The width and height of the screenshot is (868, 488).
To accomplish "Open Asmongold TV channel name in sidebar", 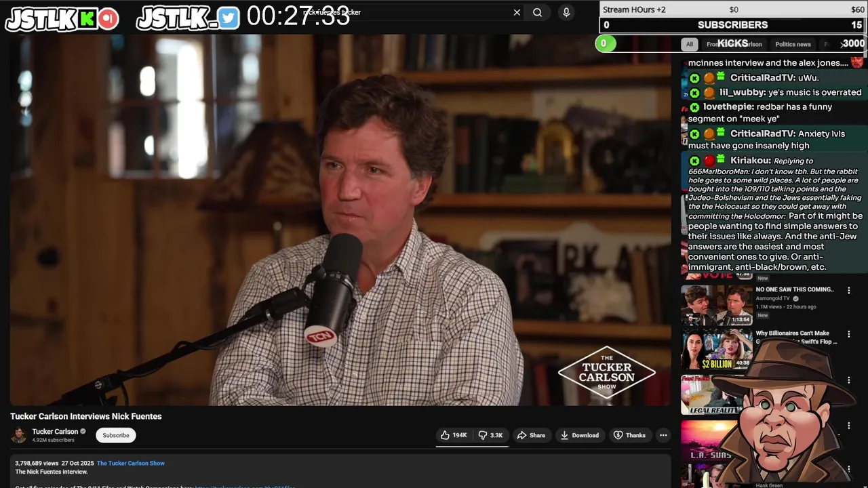I will (773, 298).
